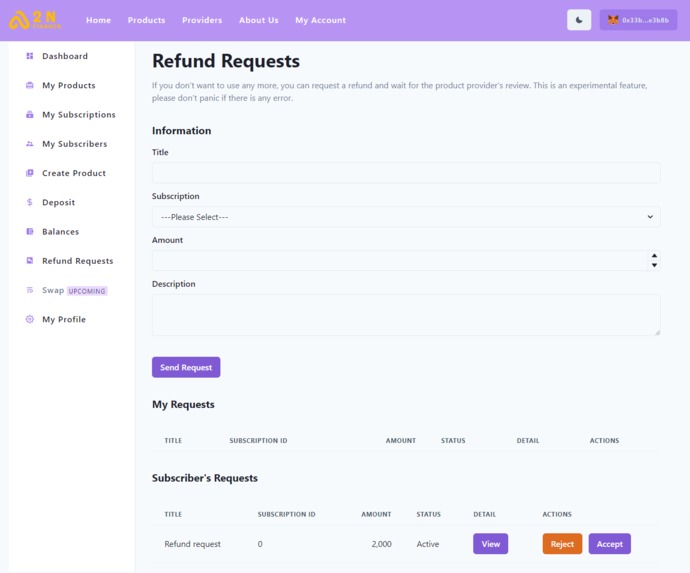Click Subscriber's Requests AMOUNT column header

[x=376, y=514]
